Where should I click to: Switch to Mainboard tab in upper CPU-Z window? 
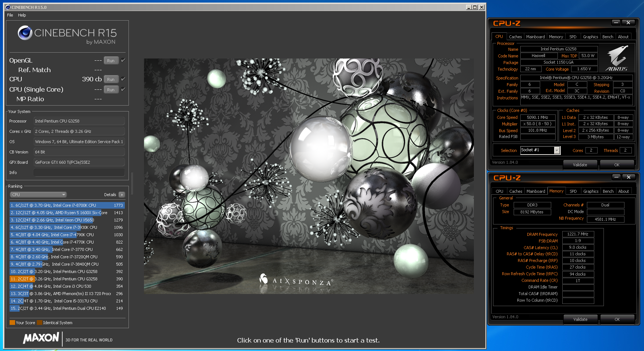click(x=535, y=37)
